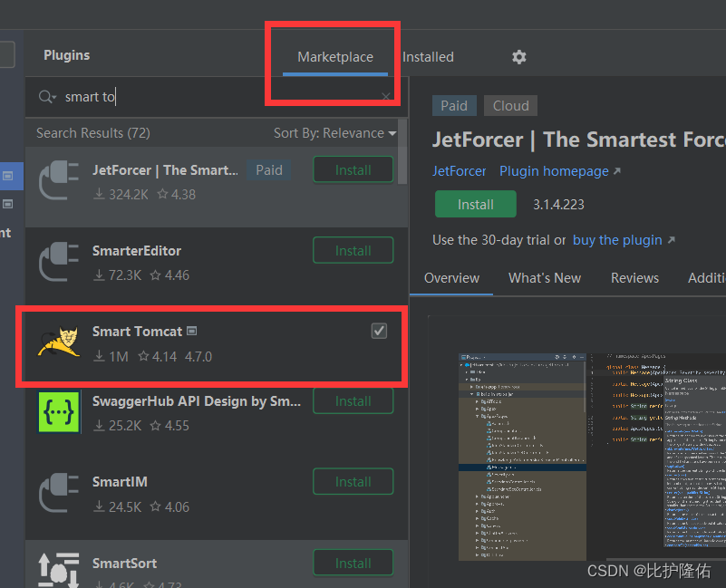The width and height of the screenshot is (726, 588).
Task: Select the JetForcer plugin plug icon
Action: pyautogui.click(x=59, y=180)
